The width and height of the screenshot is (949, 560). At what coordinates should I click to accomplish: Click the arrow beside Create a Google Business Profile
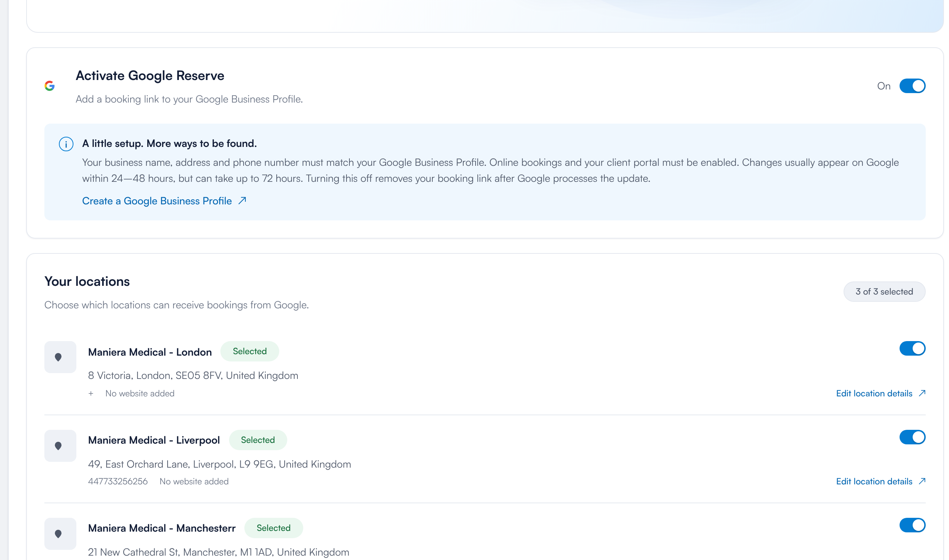pos(242,201)
